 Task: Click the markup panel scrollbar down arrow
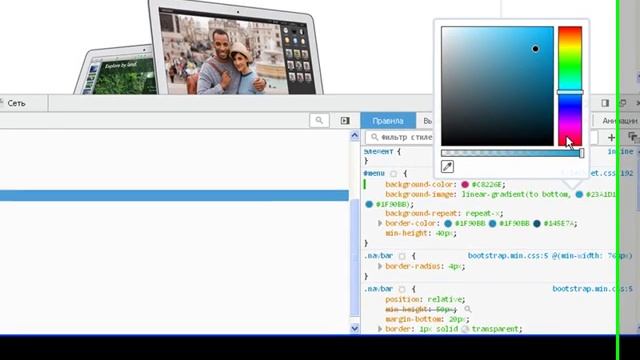(354, 328)
